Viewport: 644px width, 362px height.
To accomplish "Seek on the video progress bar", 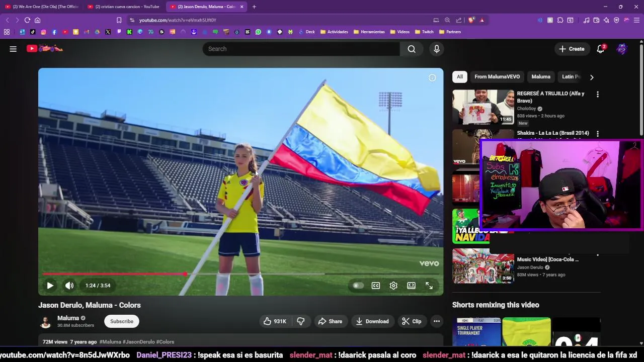I will point(240,274).
